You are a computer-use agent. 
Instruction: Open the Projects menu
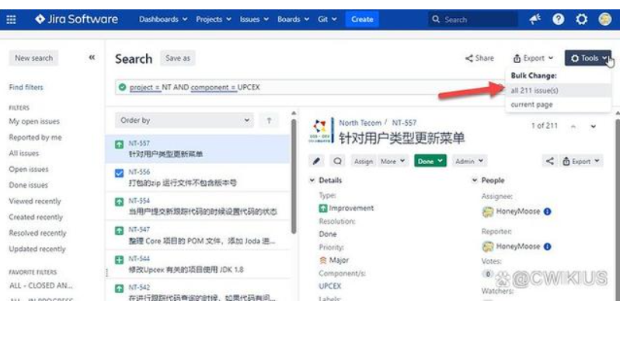pyautogui.click(x=213, y=19)
